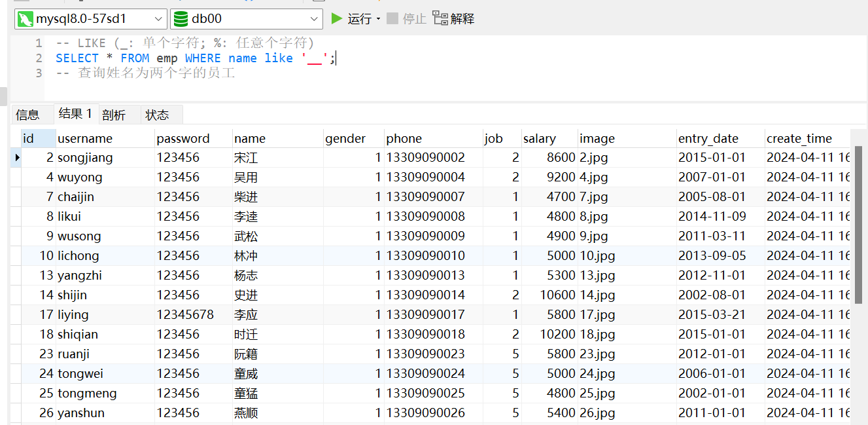Click the green database cylinder icon beside db00
Image resolution: width=868 pixels, height=425 pixels.
[181, 18]
